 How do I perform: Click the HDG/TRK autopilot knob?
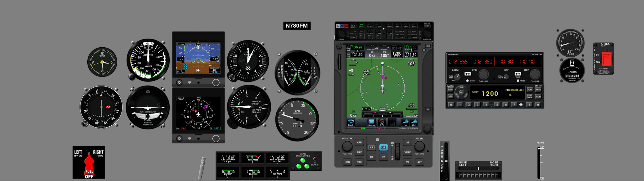[x=347, y=146]
